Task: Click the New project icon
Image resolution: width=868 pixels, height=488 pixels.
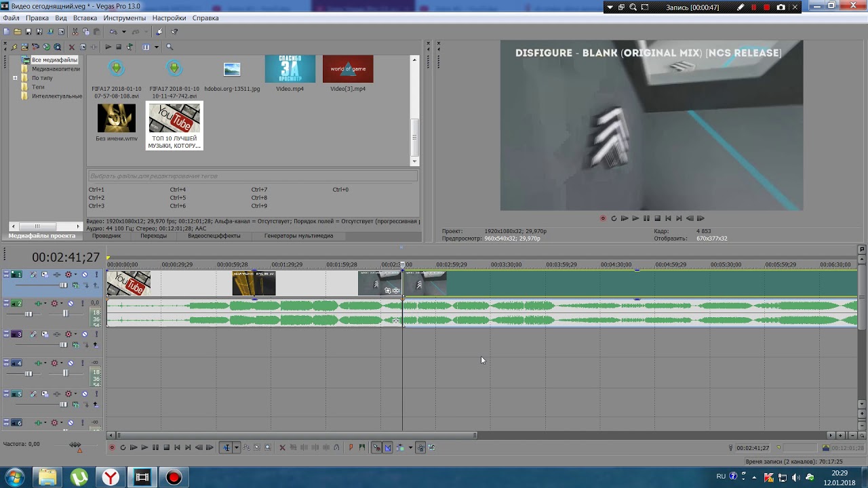Action: tap(6, 32)
